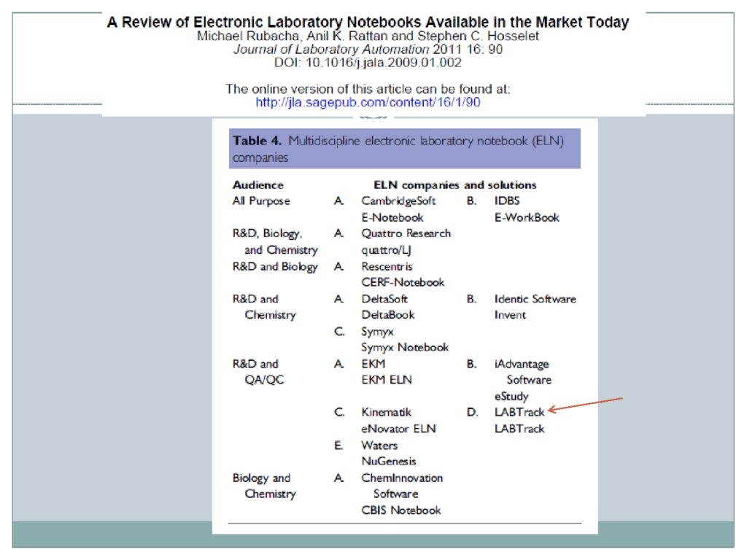This screenshot has height=560, width=747.
Task: Select the quattro/LJ solution name
Action: [386, 250]
